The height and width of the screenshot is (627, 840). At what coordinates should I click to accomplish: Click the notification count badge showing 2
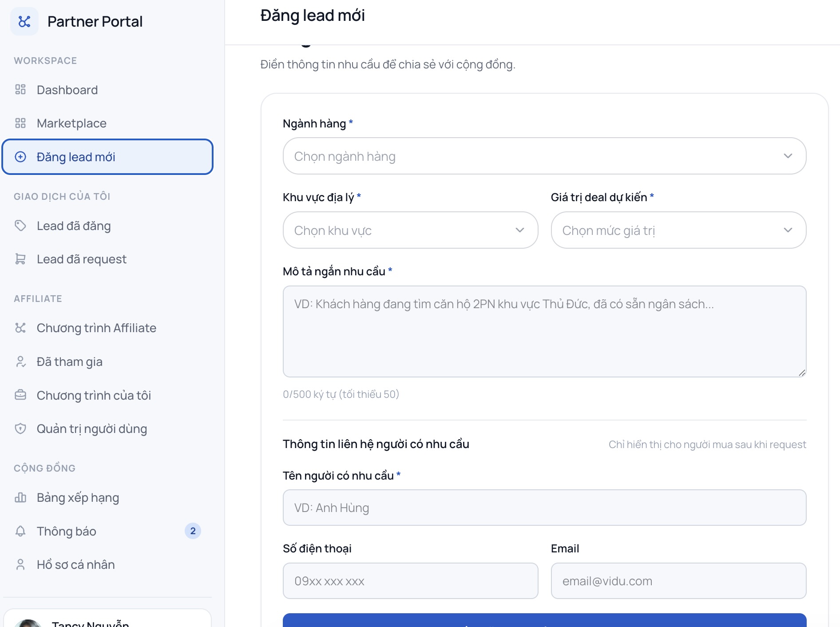[x=193, y=531]
